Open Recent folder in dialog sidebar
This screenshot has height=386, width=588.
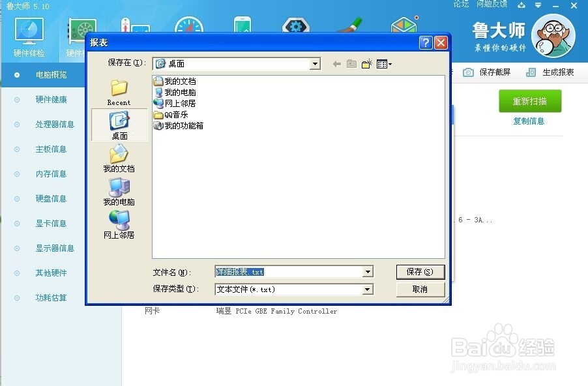[x=119, y=91]
